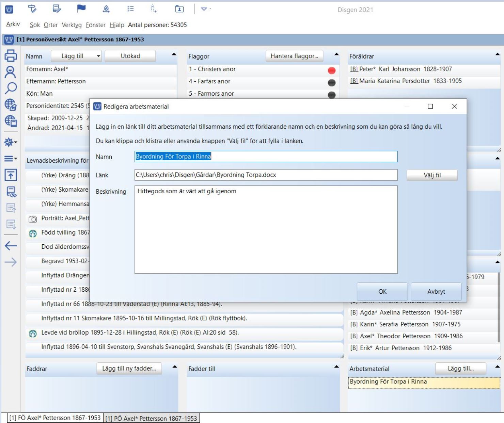Image resolution: width=504 pixels, height=423 pixels.
Task: Toggle the red flag for Christers anor
Action: (331, 70)
